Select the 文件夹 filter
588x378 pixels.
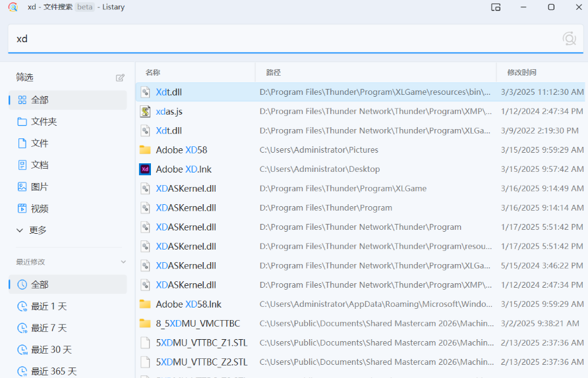pyautogui.click(x=44, y=122)
